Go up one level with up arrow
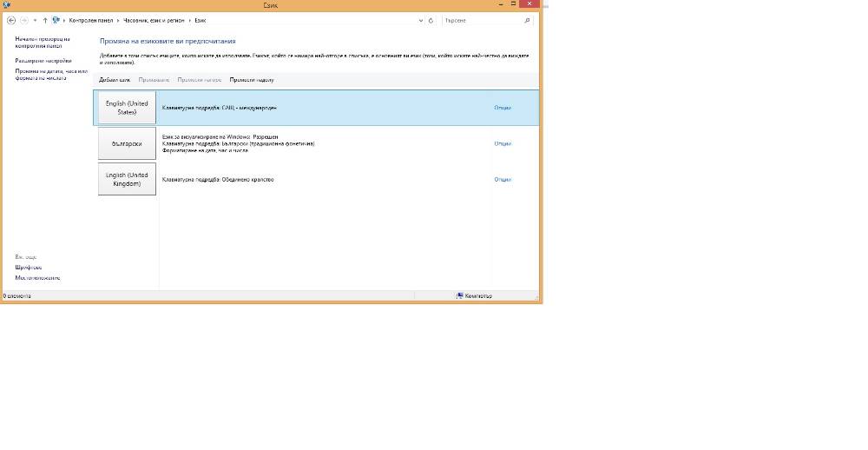Screen dimensions: 868x450 [45, 21]
